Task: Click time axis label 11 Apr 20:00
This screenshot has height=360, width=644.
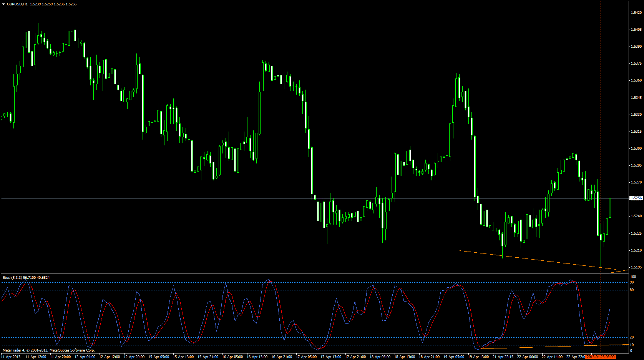Action: click(60, 357)
